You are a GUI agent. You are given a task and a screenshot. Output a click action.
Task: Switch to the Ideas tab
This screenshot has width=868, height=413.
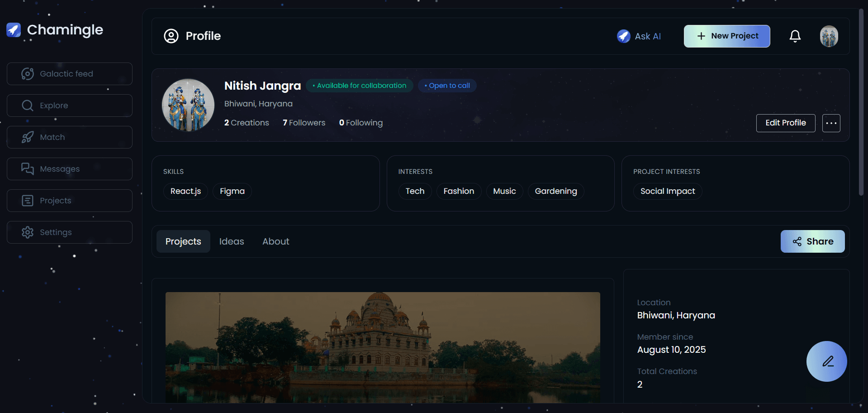click(x=231, y=241)
